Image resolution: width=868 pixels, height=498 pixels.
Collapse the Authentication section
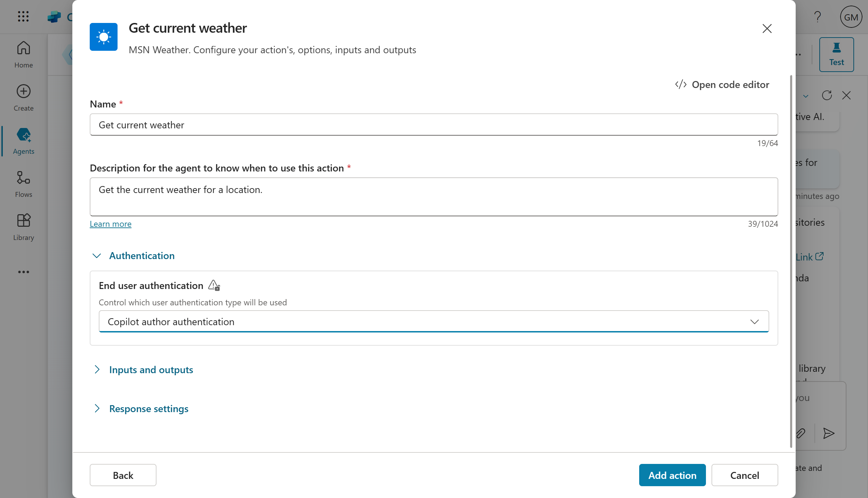click(97, 256)
